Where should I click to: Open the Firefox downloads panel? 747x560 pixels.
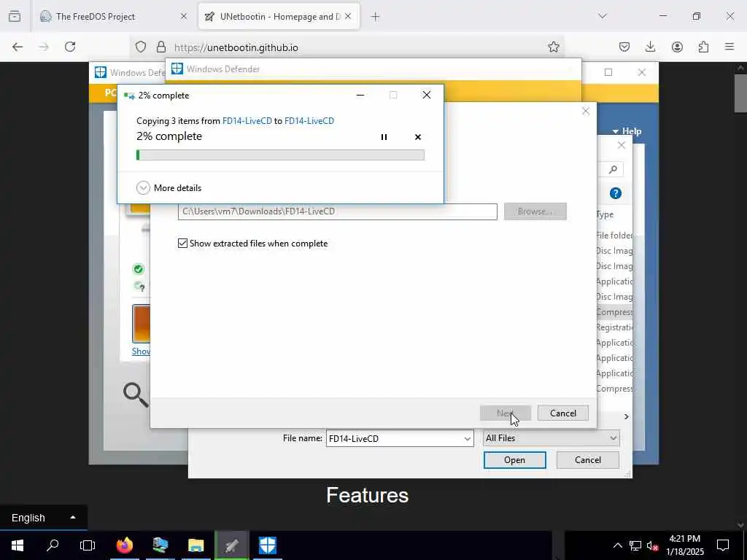click(x=650, y=47)
